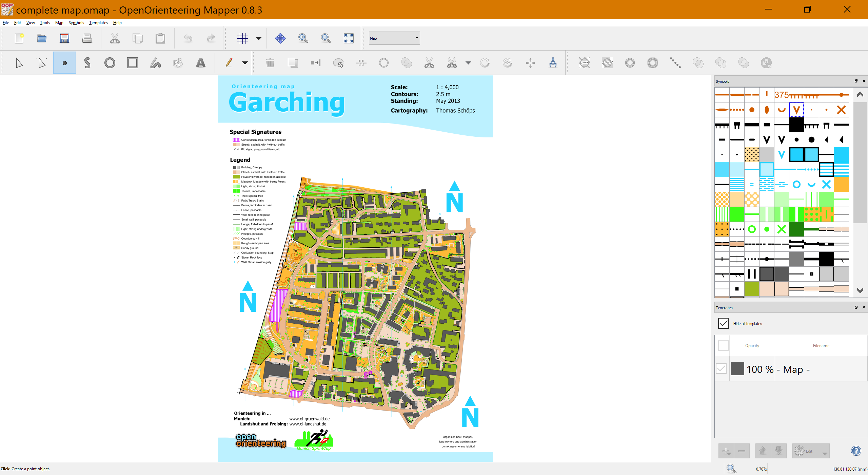Open the Templates menu

click(98, 23)
